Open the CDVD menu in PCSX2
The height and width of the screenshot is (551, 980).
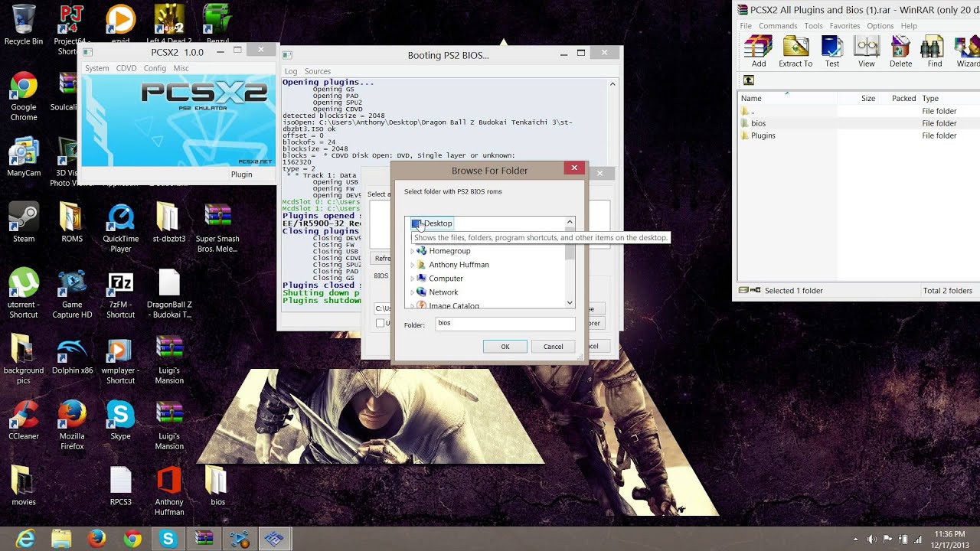click(x=126, y=68)
